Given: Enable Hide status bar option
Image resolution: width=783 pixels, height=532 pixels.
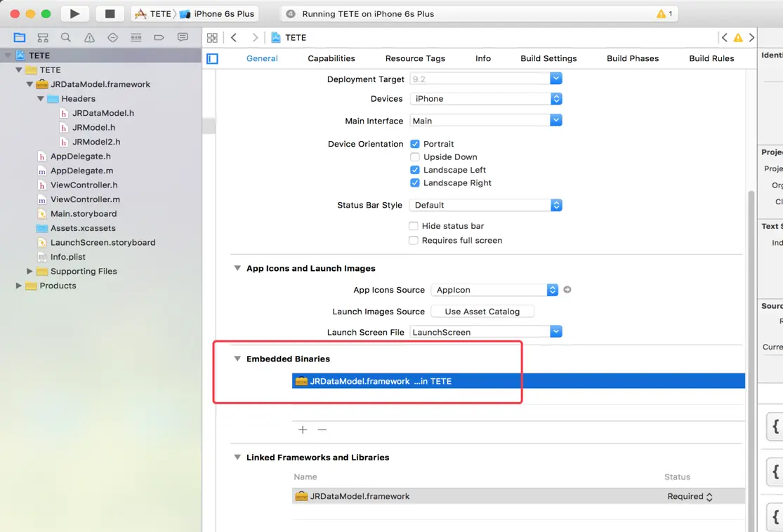Looking at the screenshot, I should pyautogui.click(x=414, y=225).
